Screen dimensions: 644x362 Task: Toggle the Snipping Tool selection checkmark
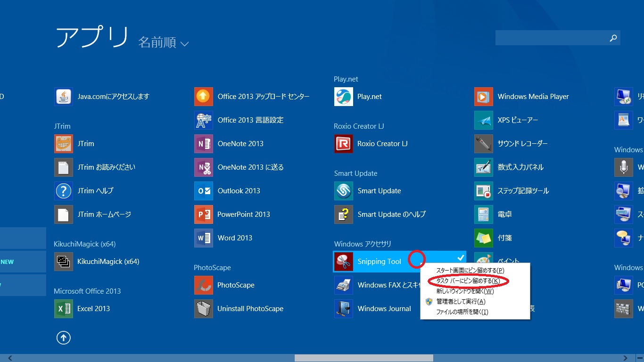pyautogui.click(x=461, y=257)
